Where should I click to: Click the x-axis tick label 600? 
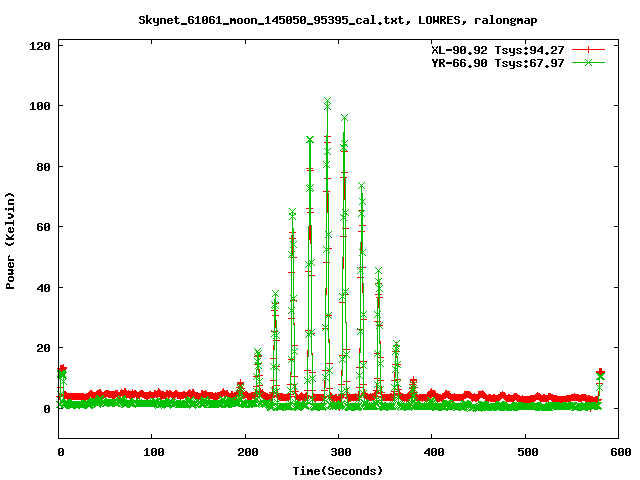click(x=617, y=453)
